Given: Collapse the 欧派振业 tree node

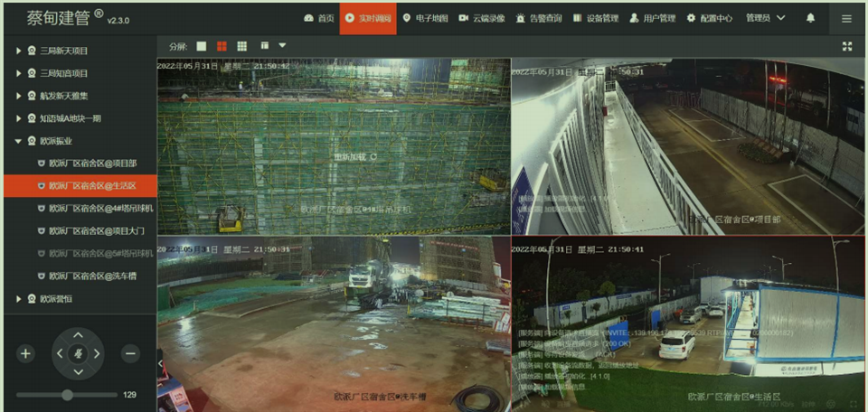Looking at the screenshot, I should tap(18, 141).
